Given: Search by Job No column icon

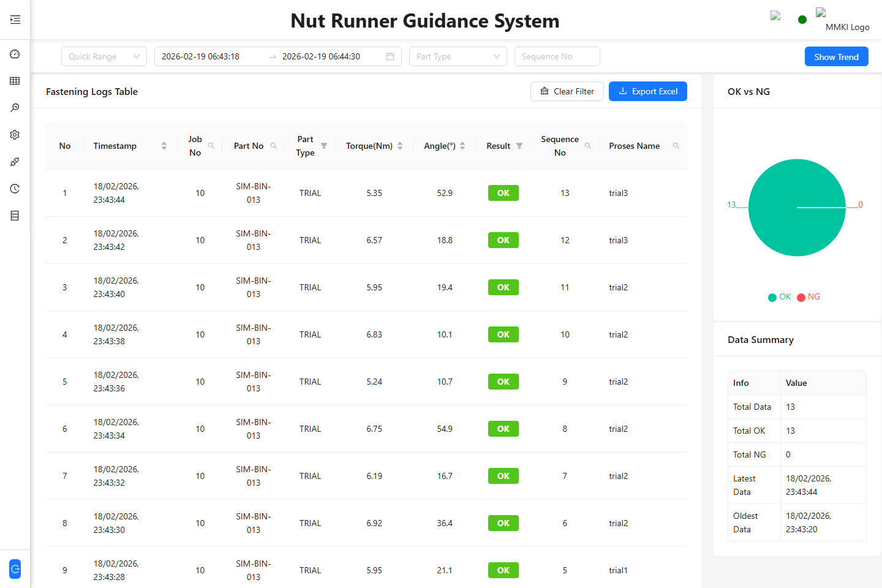Looking at the screenshot, I should [x=211, y=146].
